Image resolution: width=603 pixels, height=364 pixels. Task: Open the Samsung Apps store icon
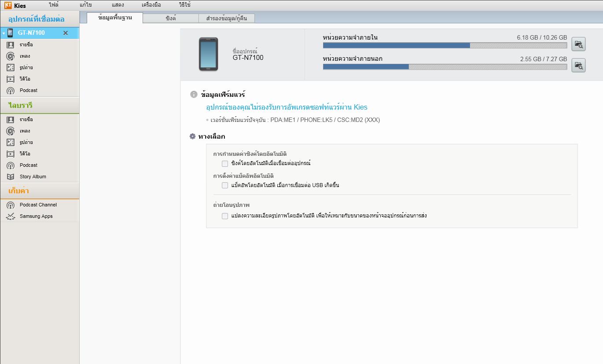coord(11,217)
